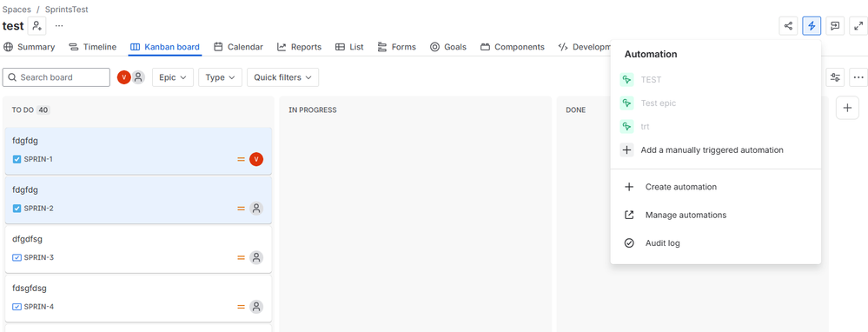
Task: Click the task type icon on SPRIN-2
Action: [17, 209]
